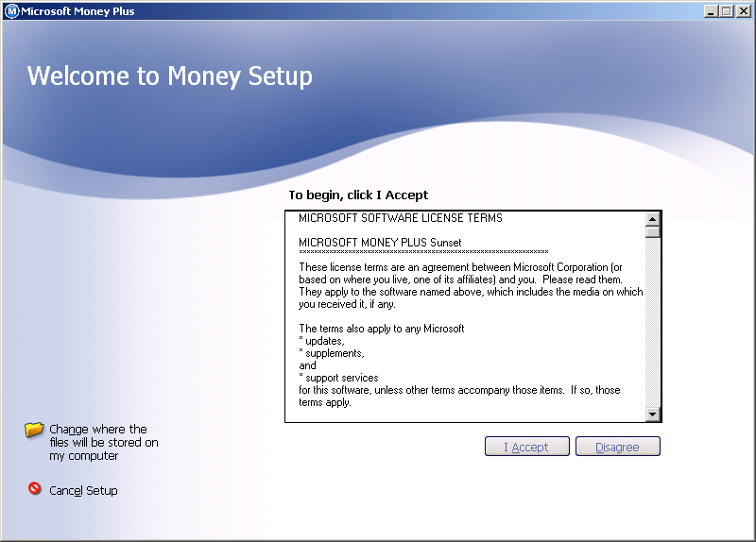This screenshot has height=542, width=756.
Task: Select "Change where the files will be stored" link
Action: [x=104, y=442]
